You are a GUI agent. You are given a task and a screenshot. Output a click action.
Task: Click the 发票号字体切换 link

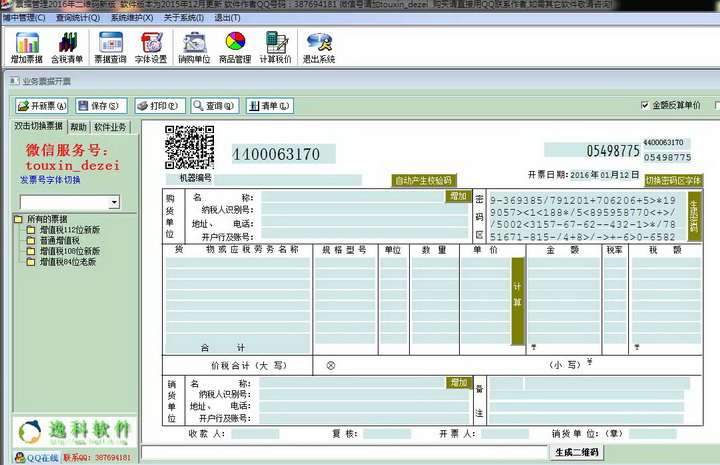tap(50, 180)
